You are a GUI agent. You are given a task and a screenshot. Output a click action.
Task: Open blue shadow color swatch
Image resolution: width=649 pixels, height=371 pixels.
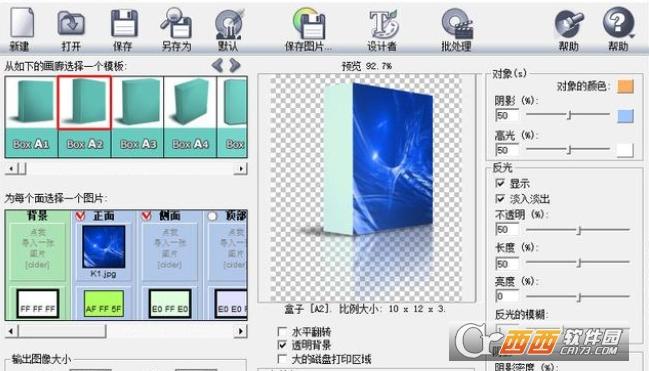coord(625,116)
